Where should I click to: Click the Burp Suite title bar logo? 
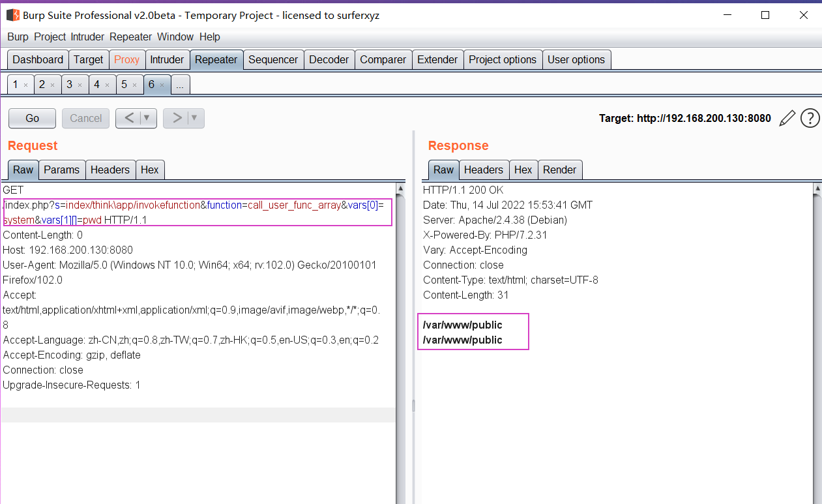pyautogui.click(x=13, y=15)
